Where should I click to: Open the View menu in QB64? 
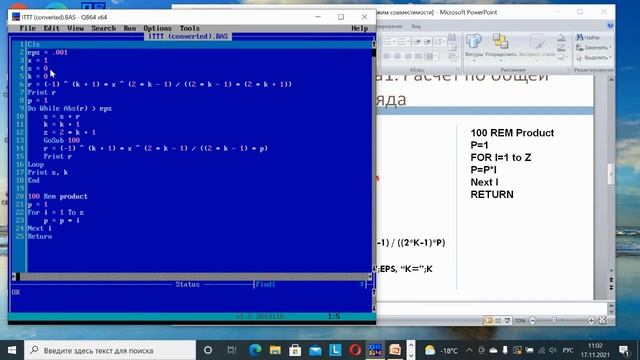[x=76, y=28]
